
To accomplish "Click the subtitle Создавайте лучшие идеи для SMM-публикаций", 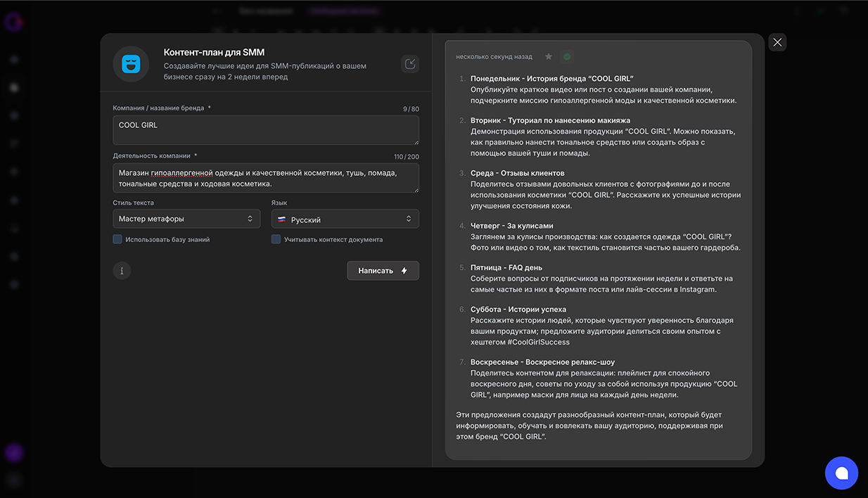I will [x=265, y=71].
